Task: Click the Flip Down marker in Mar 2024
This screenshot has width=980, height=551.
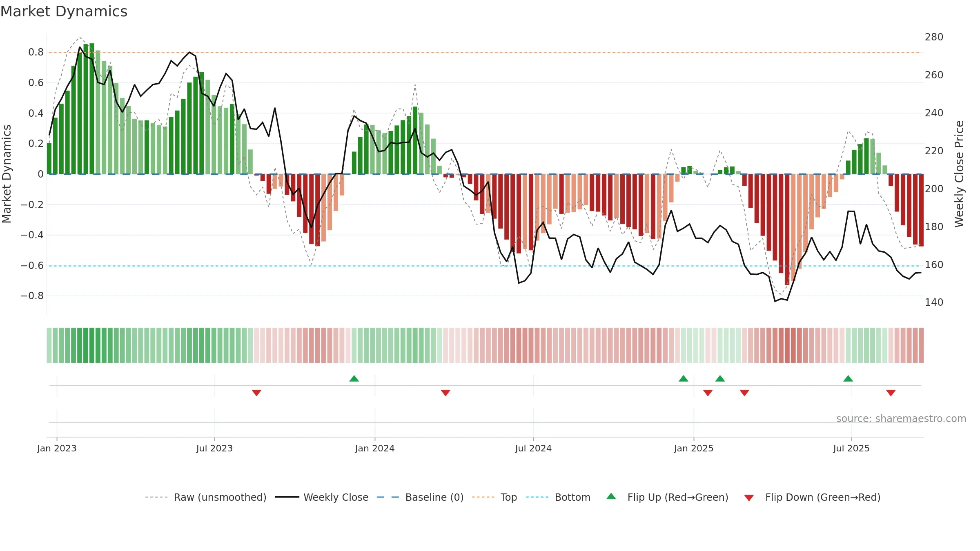Action: pos(445,393)
